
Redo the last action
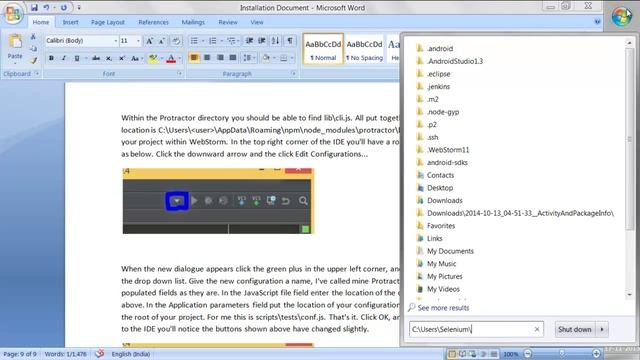pos(64,7)
